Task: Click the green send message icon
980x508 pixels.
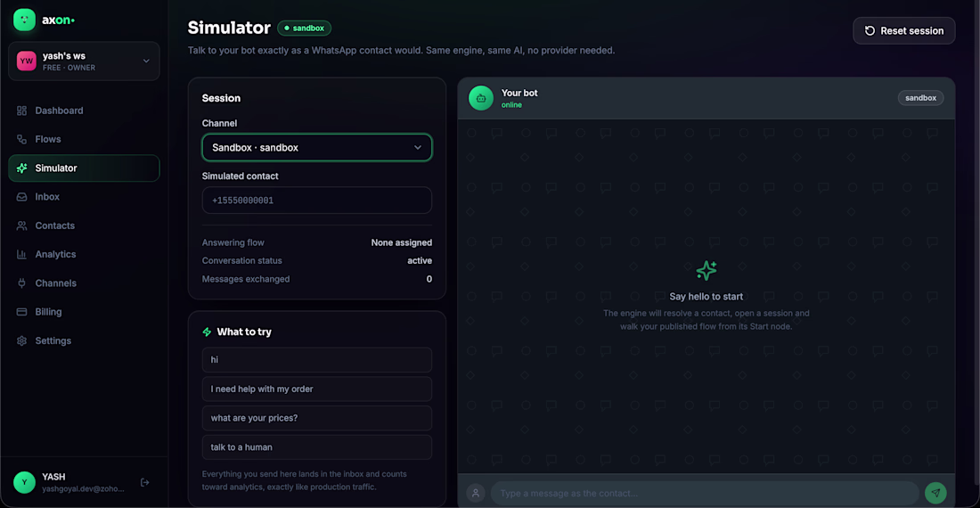Action: (x=935, y=493)
